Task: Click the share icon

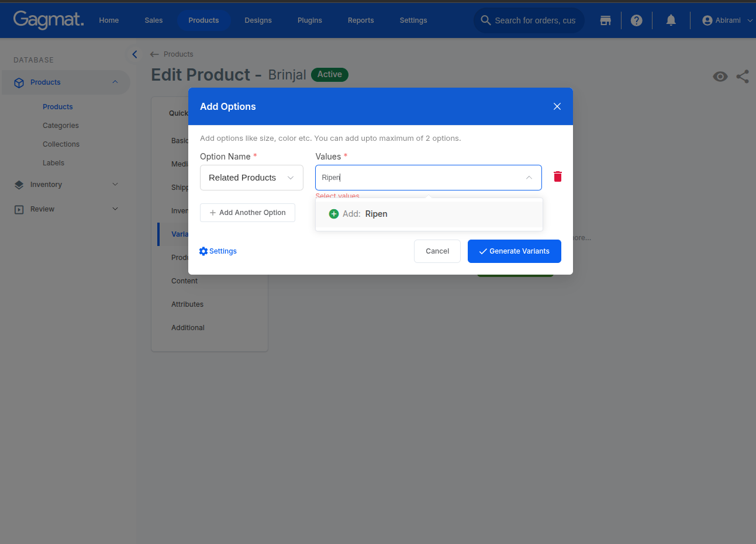Action: [743, 77]
